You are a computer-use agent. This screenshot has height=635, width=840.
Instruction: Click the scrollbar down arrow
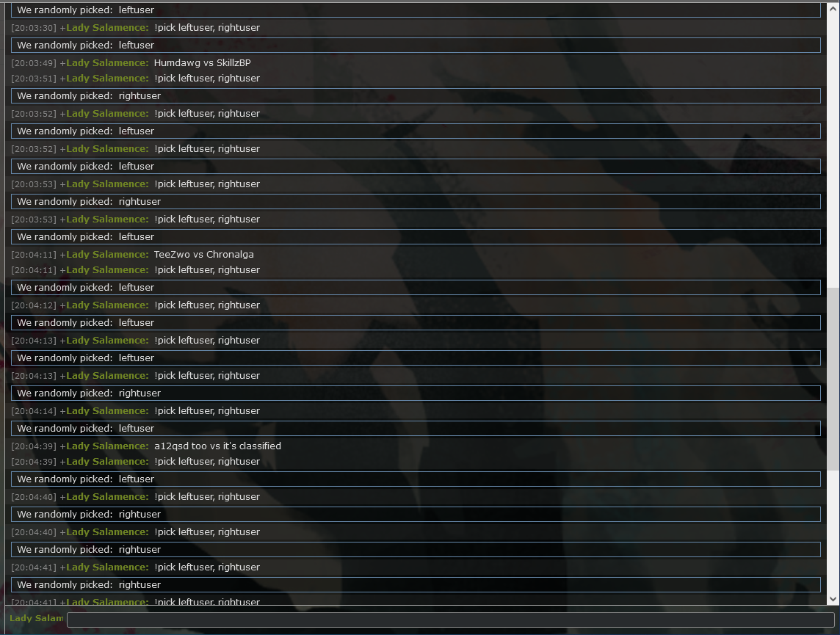[x=833, y=599]
